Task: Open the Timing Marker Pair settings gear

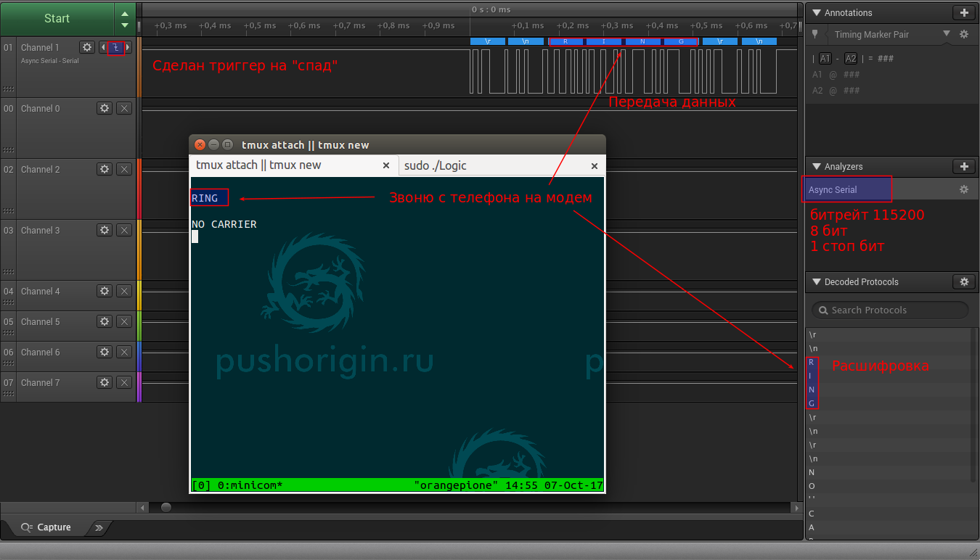Action: click(x=963, y=34)
